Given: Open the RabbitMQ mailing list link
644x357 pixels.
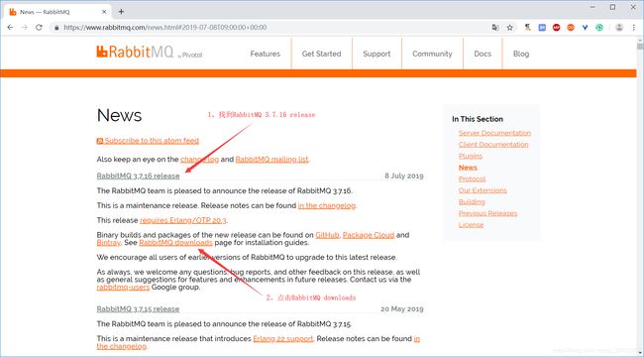Looking at the screenshot, I should (271, 160).
